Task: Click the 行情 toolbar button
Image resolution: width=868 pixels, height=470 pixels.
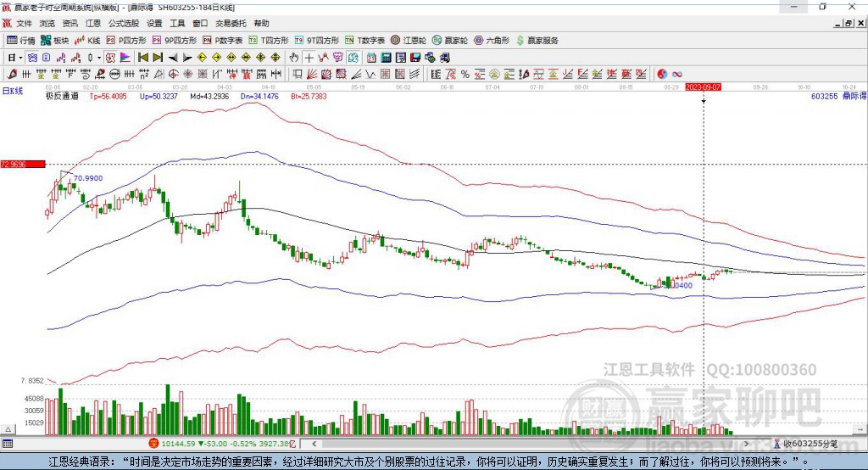Action: point(20,41)
